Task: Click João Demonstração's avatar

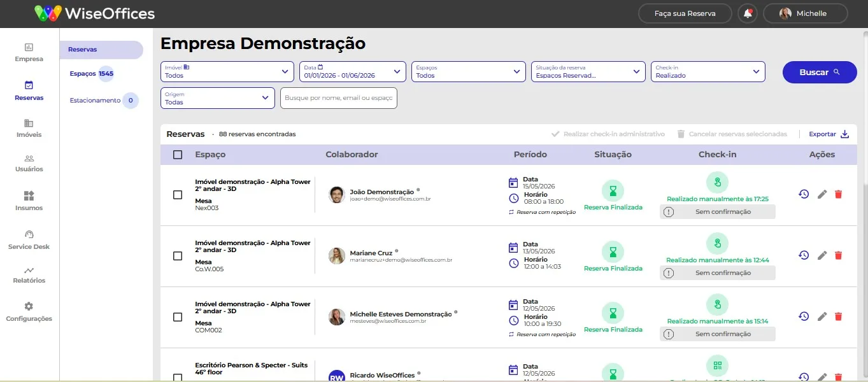Action: (x=337, y=195)
